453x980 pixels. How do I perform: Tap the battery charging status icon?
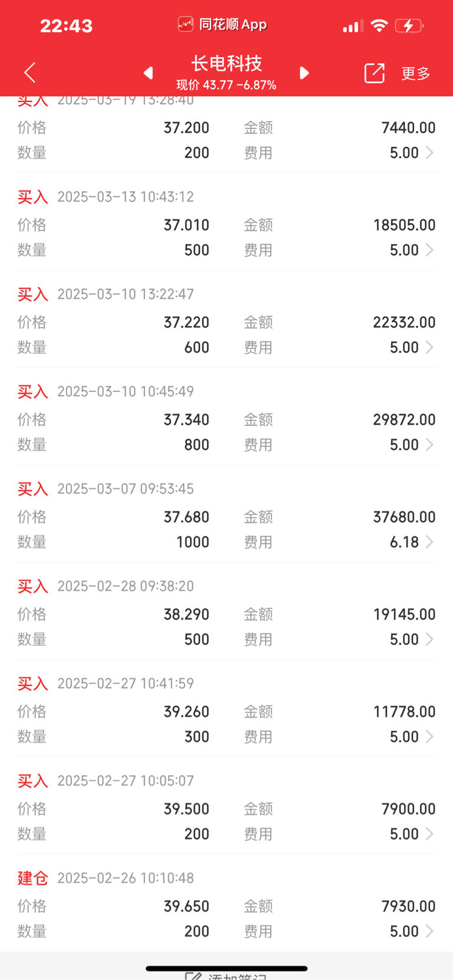(x=409, y=26)
